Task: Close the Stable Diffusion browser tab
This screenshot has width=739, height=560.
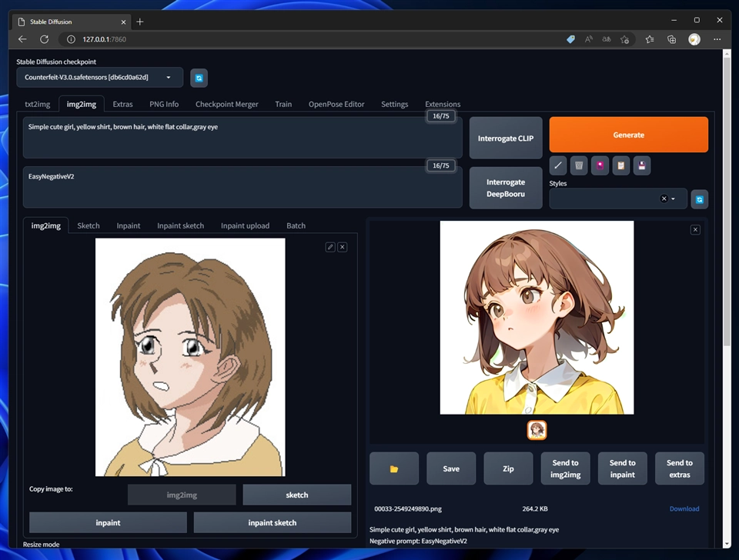Action: click(x=123, y=22)
